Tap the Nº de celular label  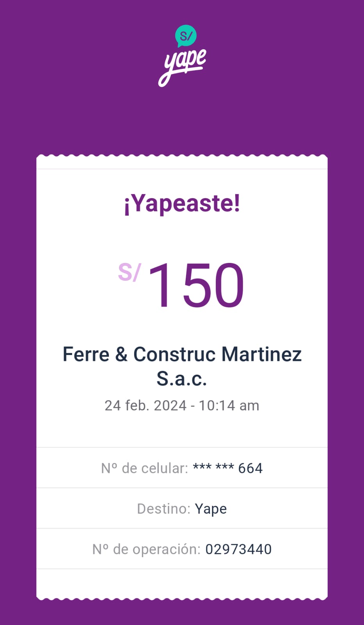pyautogui.click(x=144, y=468)
